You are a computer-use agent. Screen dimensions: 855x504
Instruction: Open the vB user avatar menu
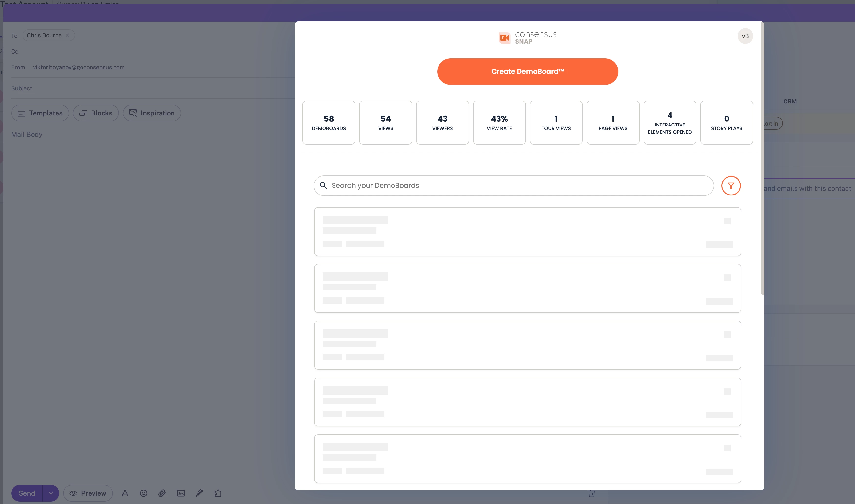pyautogui.click(x=745, y=36)
